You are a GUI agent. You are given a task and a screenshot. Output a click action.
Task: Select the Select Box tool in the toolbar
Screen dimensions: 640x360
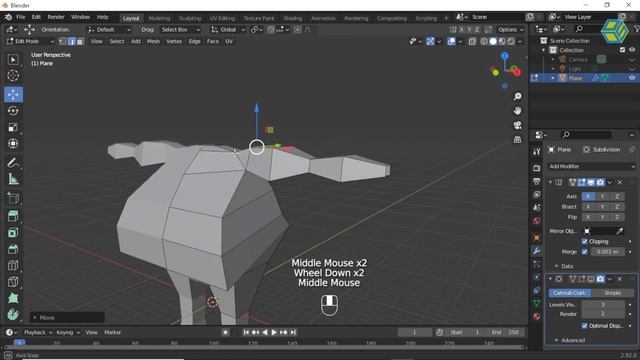[13, 60]
